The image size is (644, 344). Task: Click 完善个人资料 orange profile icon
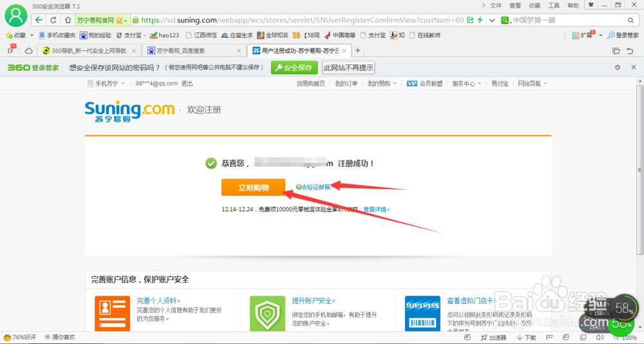(112, 314)
